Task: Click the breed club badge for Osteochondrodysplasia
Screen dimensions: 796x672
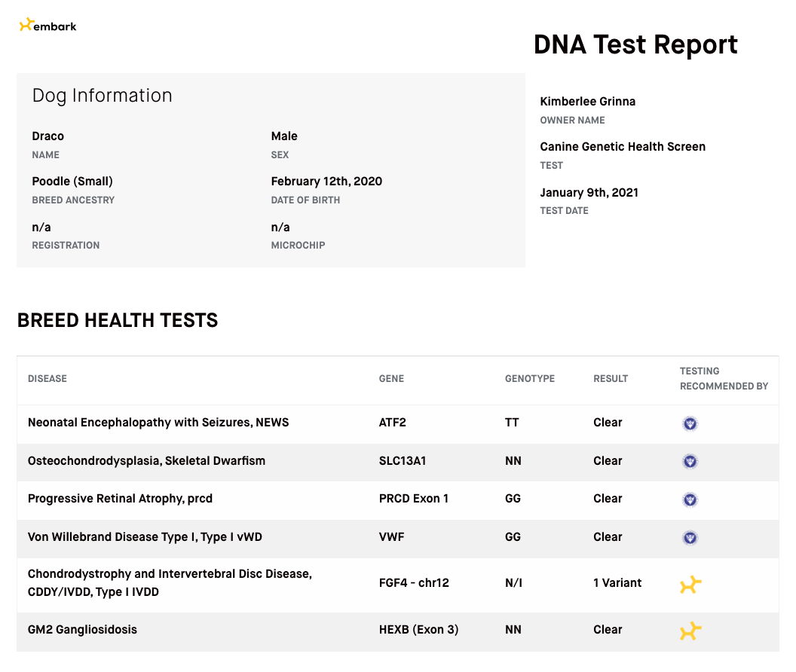Action: (690, 461)
